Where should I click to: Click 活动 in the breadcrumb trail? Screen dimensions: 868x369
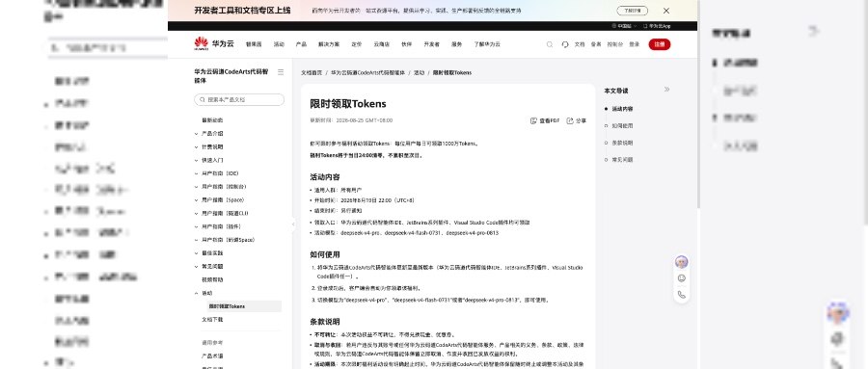[x=420, y=73]
